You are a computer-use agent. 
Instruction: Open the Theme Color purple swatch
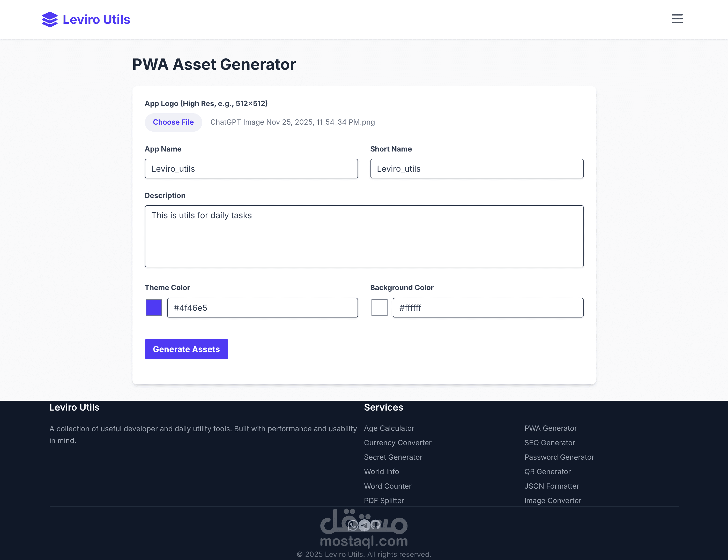pos(154,307)
